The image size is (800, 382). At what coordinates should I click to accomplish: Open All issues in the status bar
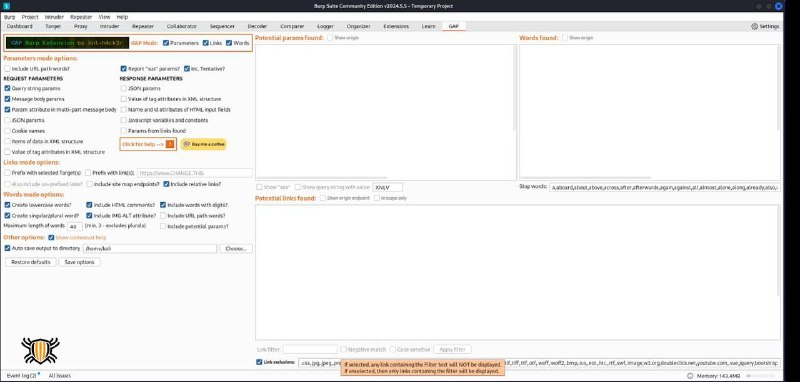point(60,375)
